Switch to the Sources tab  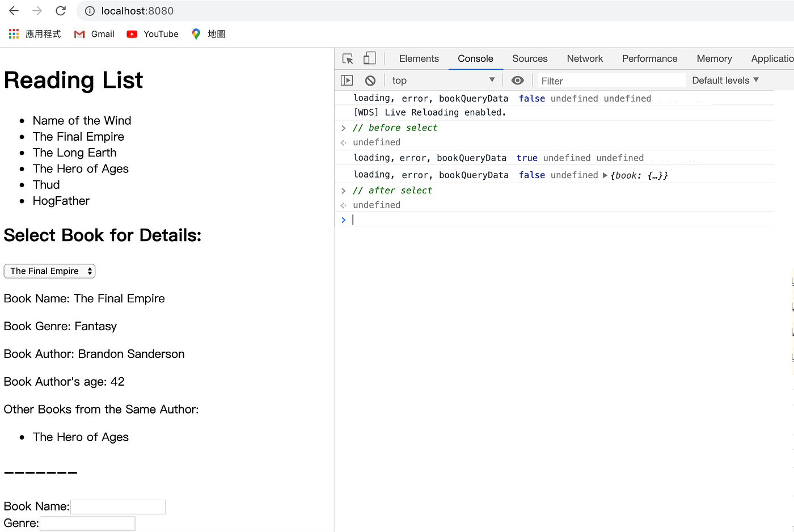(x=530, y=58)
